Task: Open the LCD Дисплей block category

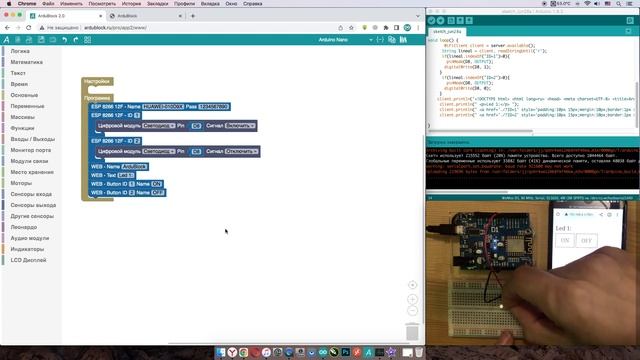Action: tap(28, 260)
